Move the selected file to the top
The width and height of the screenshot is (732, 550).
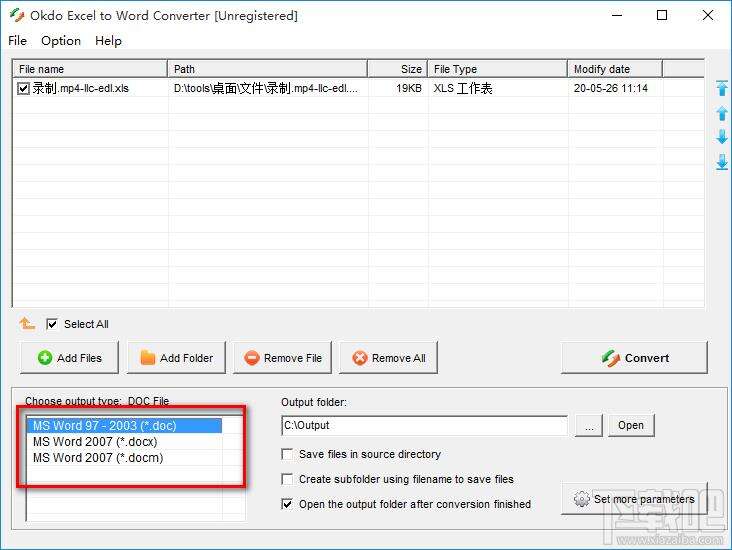(722, 88)
